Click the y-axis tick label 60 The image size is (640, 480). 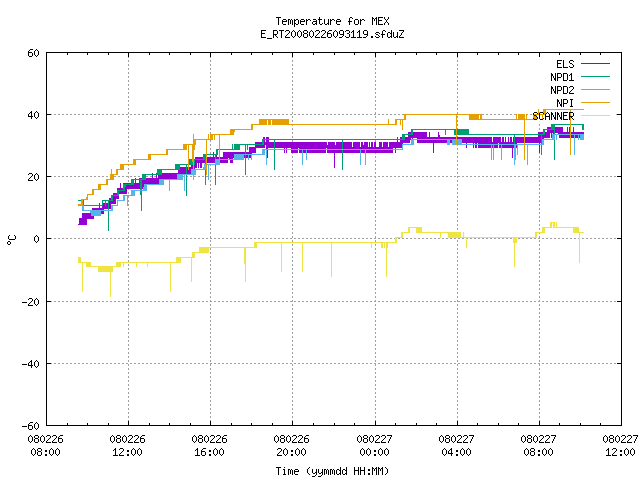click(x=33, y=53)
